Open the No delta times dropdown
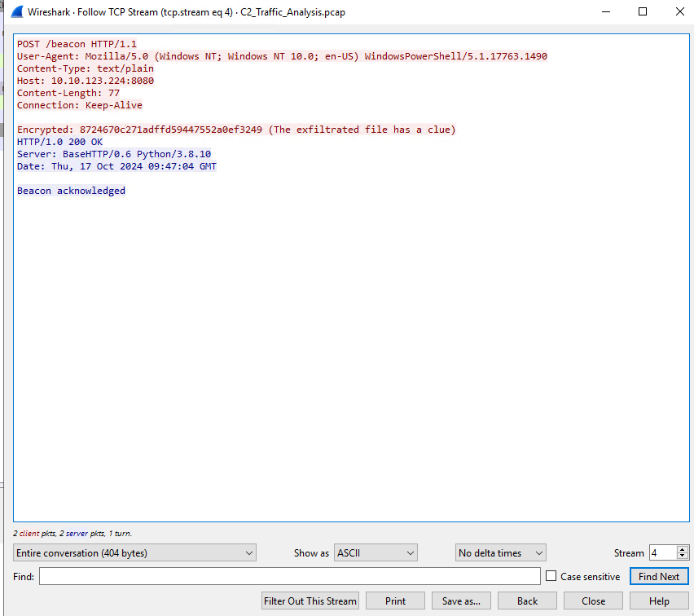The width and height of the screenshot is (694, 616). coord(500,553)
